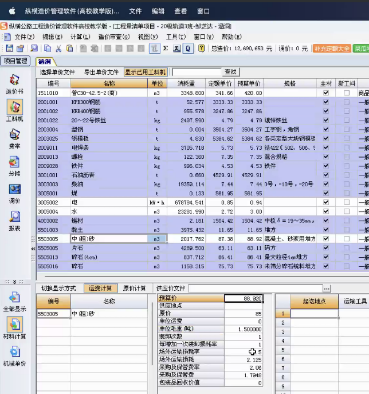
Task: Click the yellow help question-mark toolbar icon
Action: click(201, 48)
